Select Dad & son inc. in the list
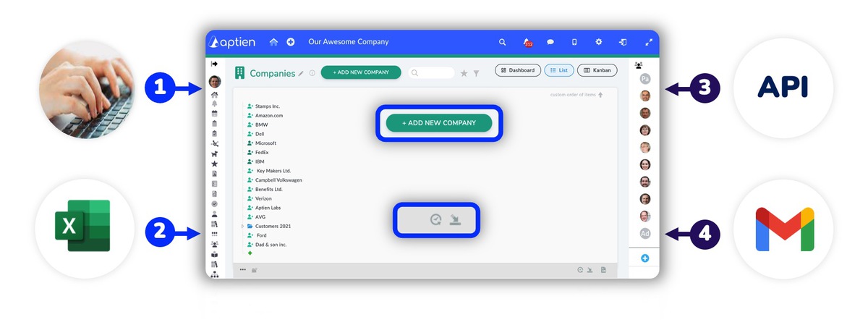The width and height of the screenshot is (868, 333). 271,245
